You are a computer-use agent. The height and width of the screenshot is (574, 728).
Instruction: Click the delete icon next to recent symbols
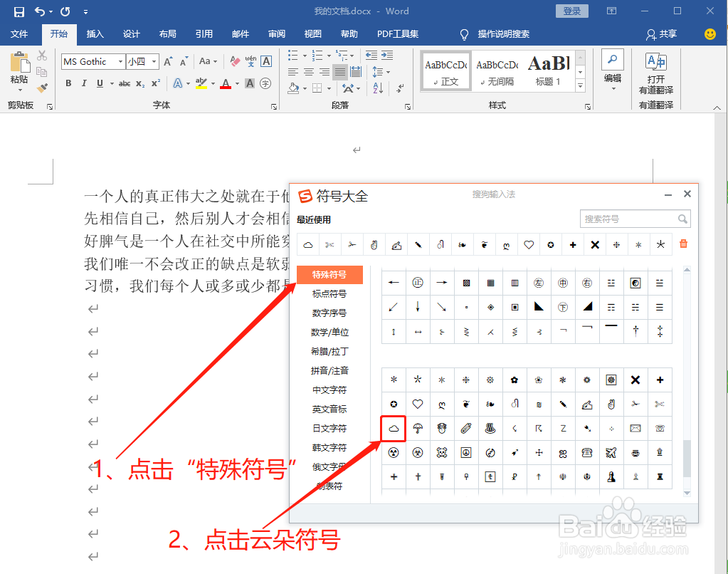click(x=683, y=244)
